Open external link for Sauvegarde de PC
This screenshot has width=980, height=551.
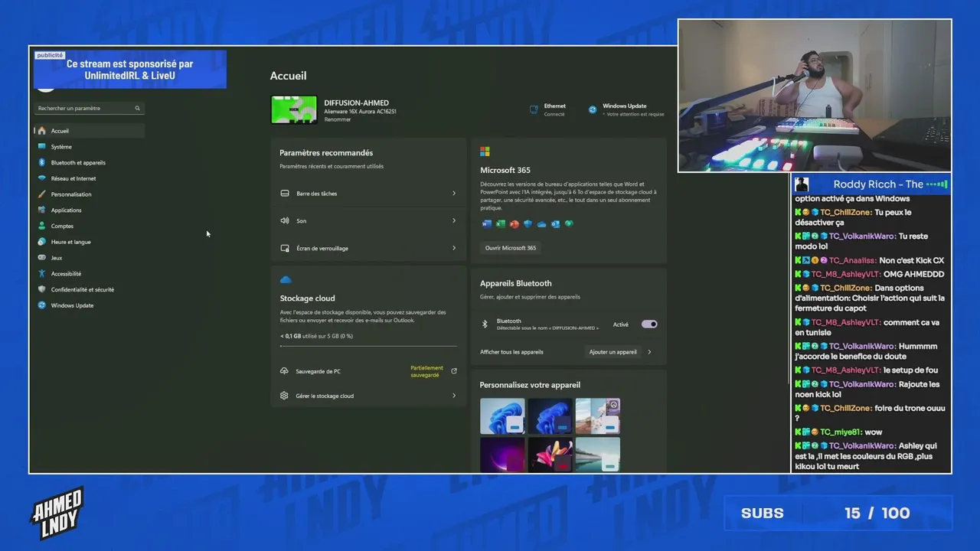coord(454,371)
